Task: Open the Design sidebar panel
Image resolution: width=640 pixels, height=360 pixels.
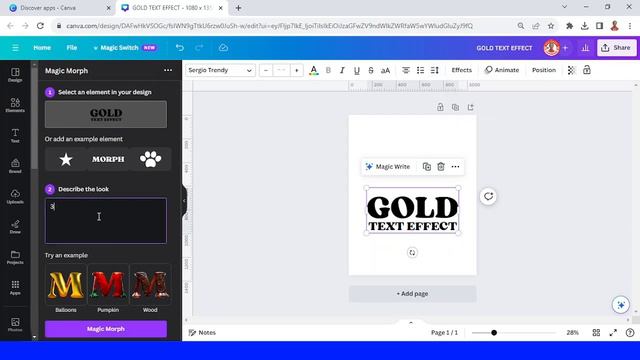Action: [x=15, y=75]
